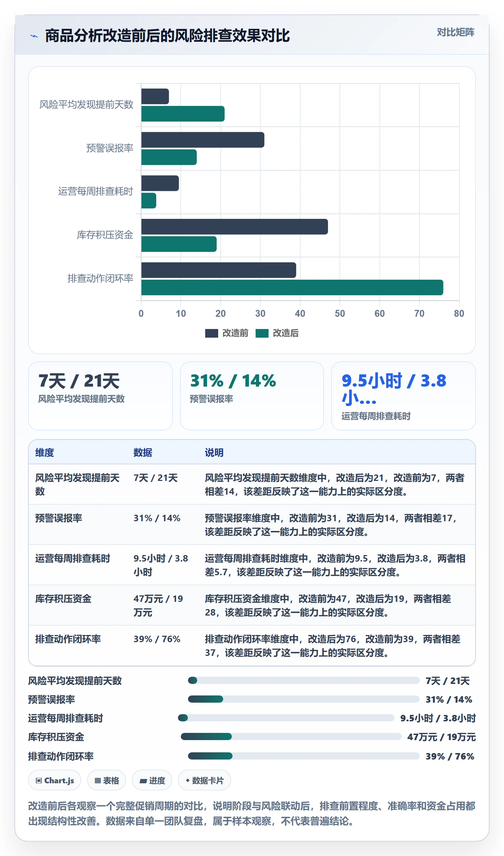
Task: Click description starting 预警误报率维度中
Action: point(331,525)
